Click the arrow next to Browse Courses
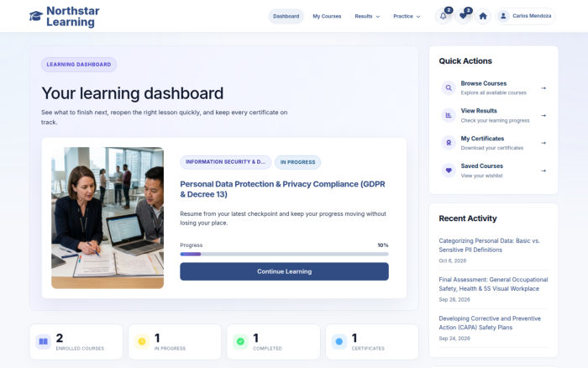The width and height of the screenshot is (588, 368). pyautogui.click(x=543, y=88)
